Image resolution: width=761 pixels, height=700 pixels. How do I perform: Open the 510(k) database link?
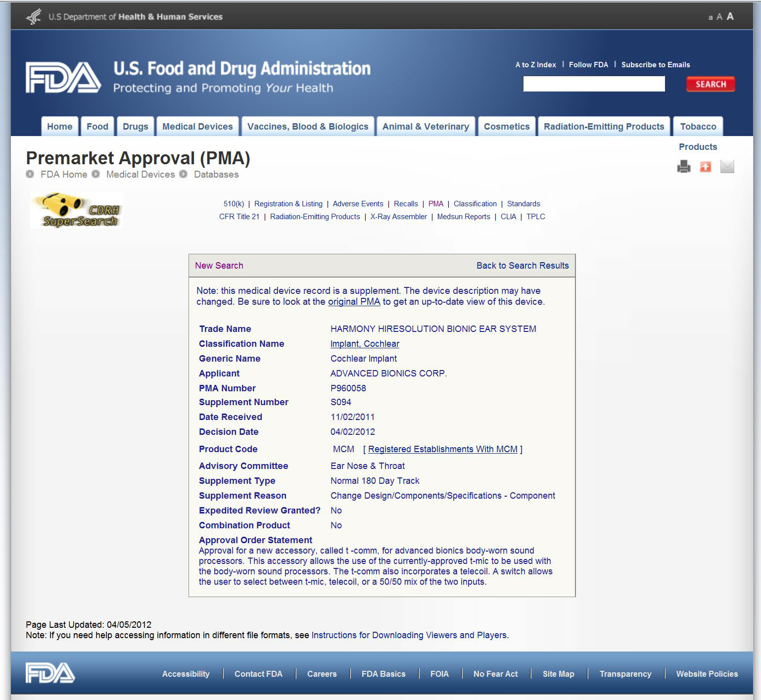point(234,204)
